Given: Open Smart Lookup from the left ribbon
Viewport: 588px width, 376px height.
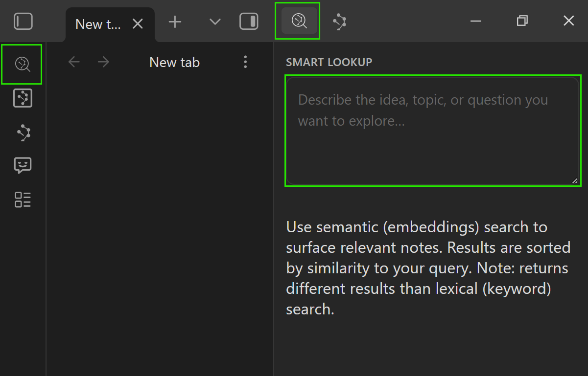Looking at the screenshot, I should 23,64.
